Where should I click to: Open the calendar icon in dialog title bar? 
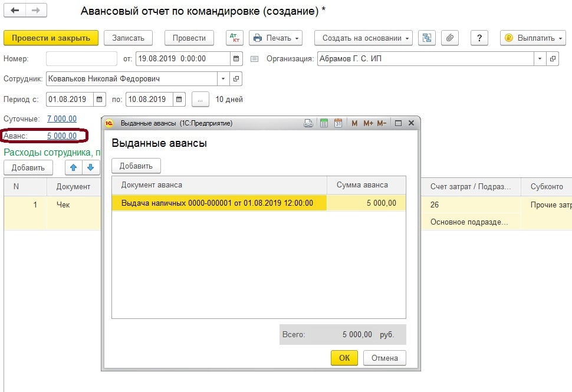(x=338, y=123)
